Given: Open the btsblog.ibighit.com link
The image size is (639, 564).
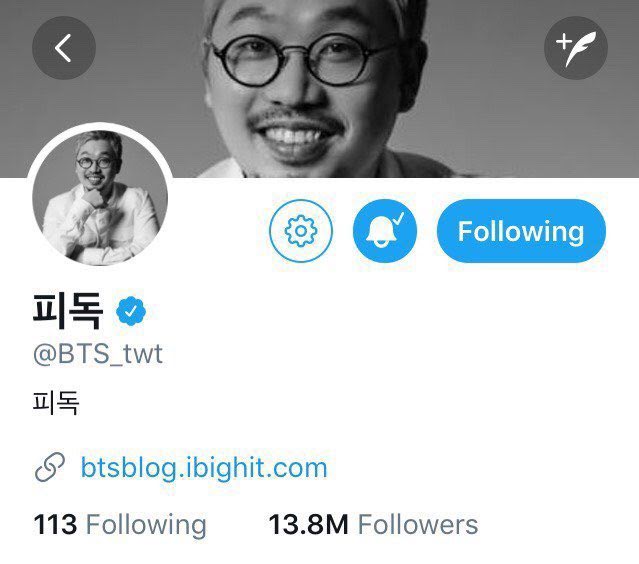Looking at the screenshot, I should point(204,467).
